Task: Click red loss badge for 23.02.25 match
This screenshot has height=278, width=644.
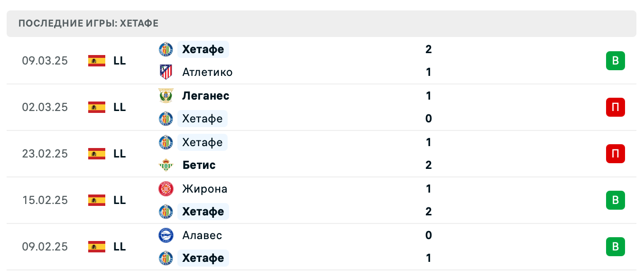Action: tap(615, 154)
